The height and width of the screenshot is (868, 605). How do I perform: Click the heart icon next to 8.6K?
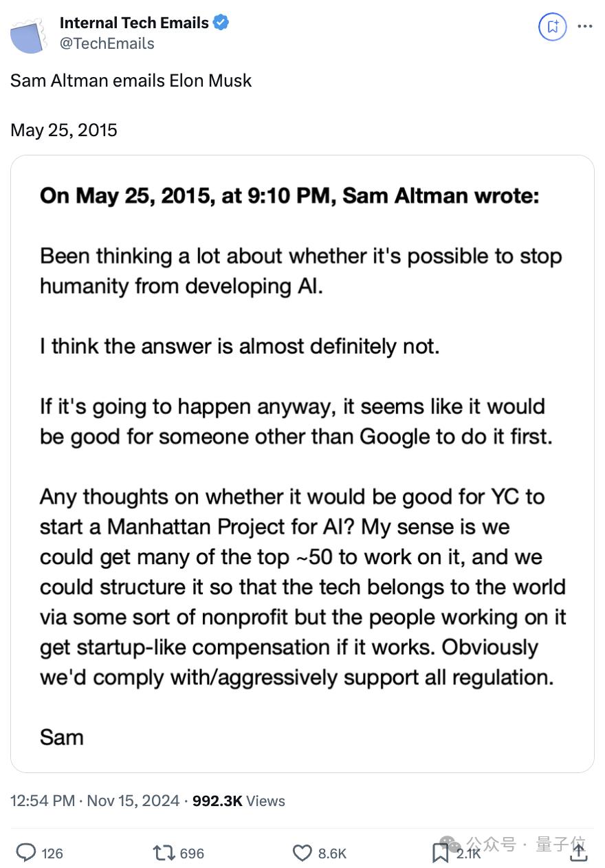[302, 854]
